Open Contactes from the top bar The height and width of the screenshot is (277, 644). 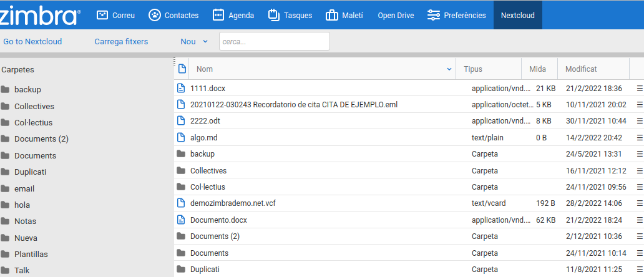tap(154, 15)
